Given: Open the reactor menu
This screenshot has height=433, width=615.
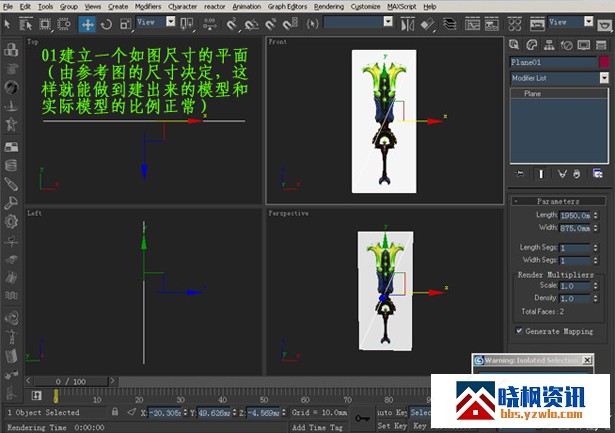Looking at the screenshot, I should pyautogui.click(x=215, y=7).
